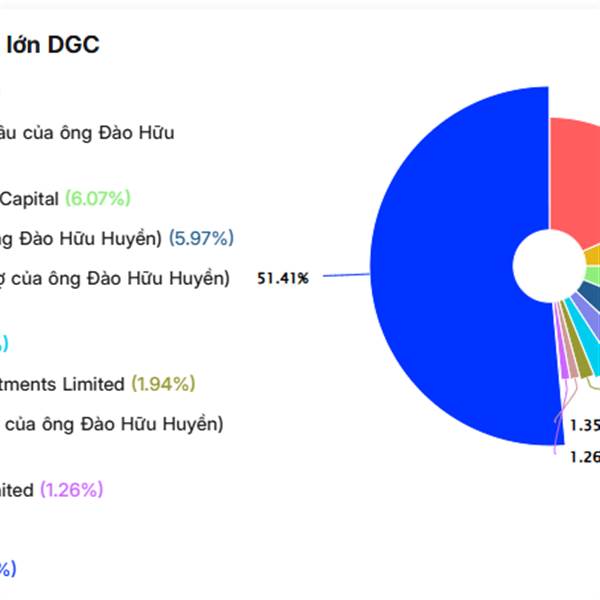Image resolution: width=600 pixels, height=600 pixels.
Task: Select the light green pie slice
Action: tap(593, 274)
